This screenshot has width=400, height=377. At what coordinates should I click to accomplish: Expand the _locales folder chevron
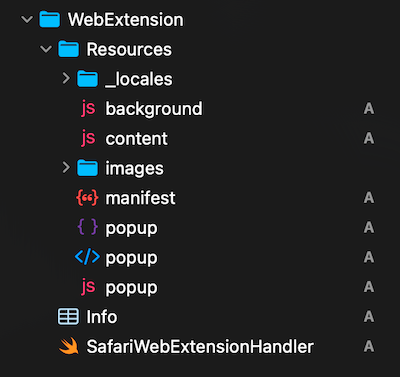tap(66, 79)
